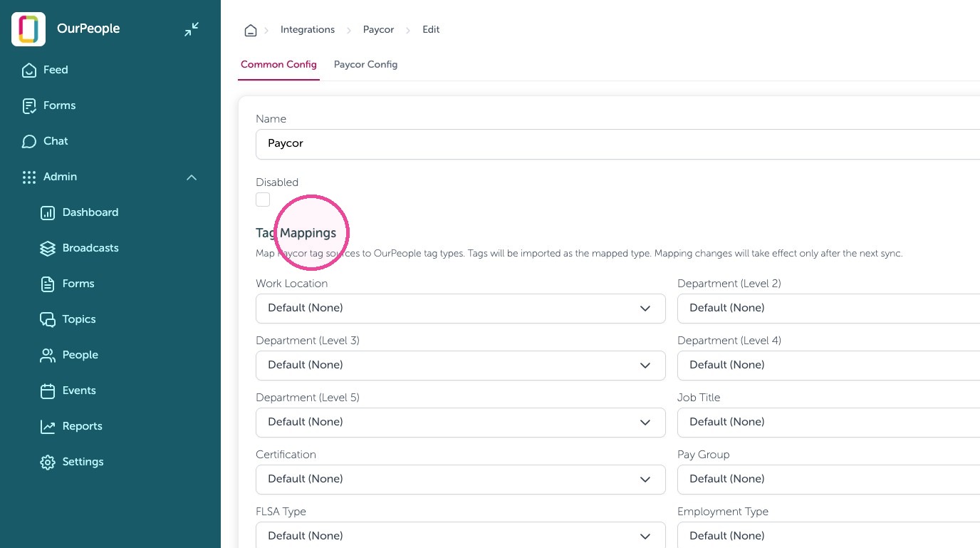Open the Chat bubble icon
980x548 pixels.
pos(29,141)
